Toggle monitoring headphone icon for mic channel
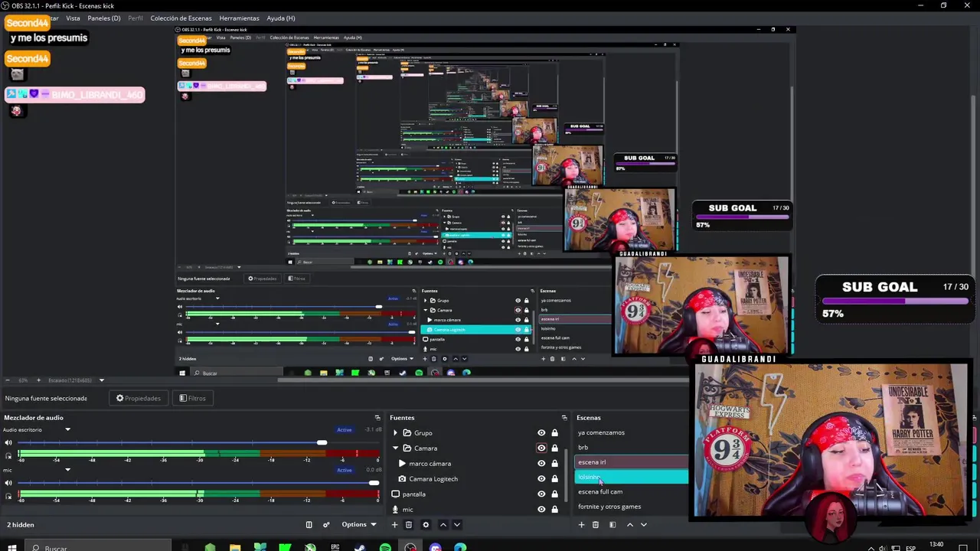Screen dimensions: 980x551 [x=8, y=496]
